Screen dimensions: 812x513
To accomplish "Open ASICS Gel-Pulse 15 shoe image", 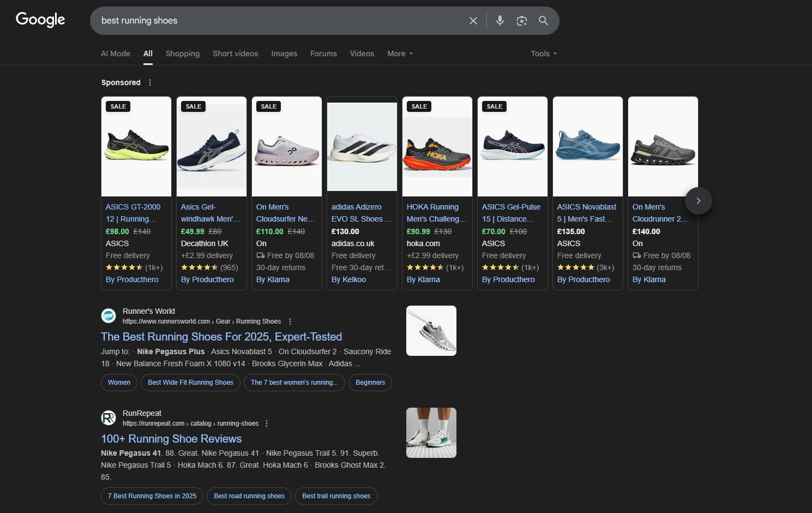I will coord(513,147).
